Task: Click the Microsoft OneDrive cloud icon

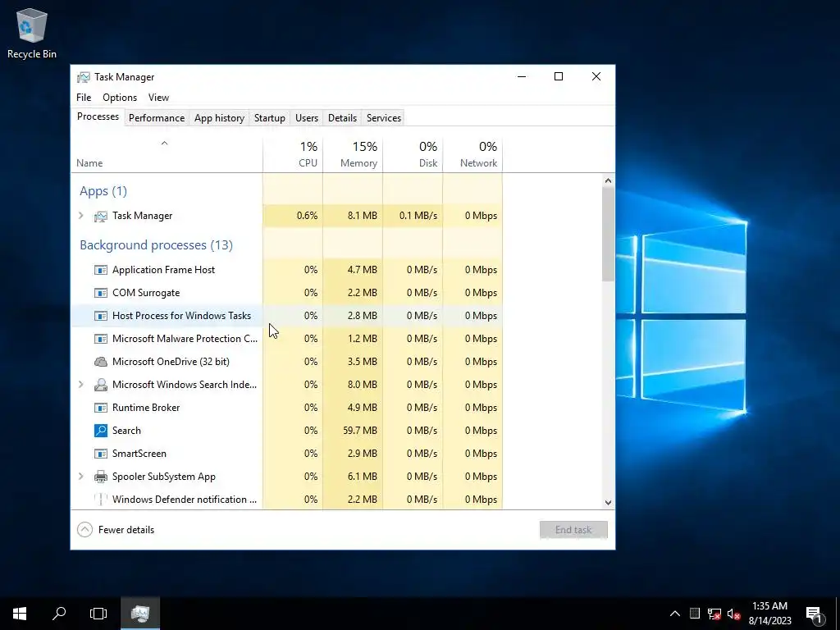Action: pyautogui.click(x=101, y=362)
